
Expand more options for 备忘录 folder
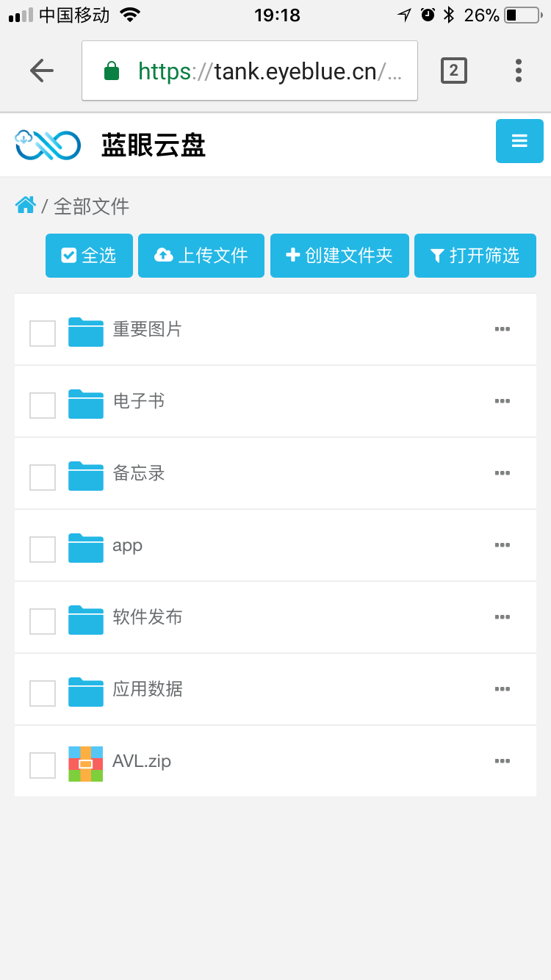(503, 473)
